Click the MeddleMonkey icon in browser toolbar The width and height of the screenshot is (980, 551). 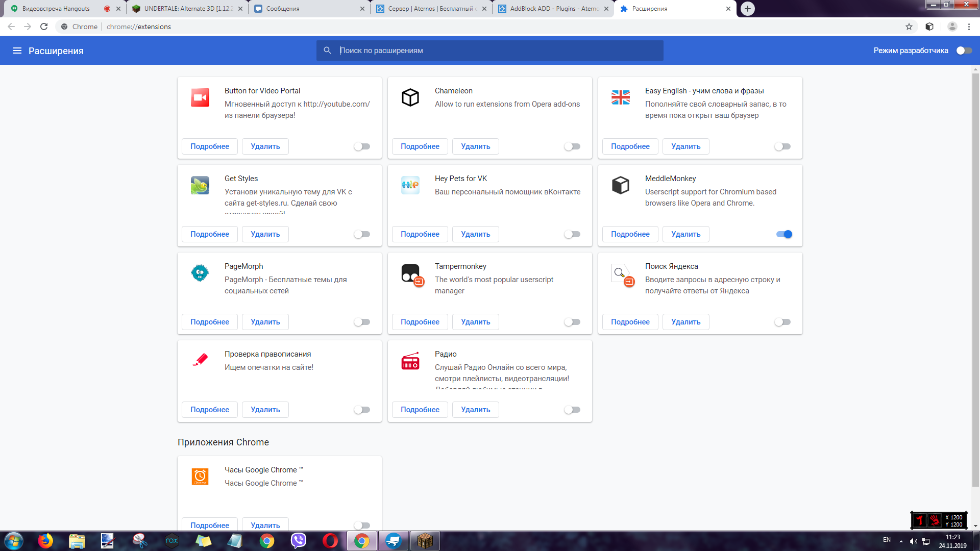[929, 27]
